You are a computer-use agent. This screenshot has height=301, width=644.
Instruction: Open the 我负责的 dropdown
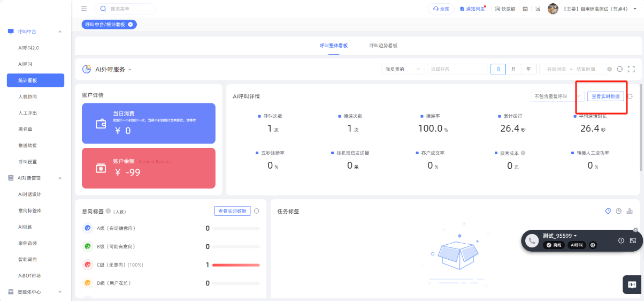(403, 69)
